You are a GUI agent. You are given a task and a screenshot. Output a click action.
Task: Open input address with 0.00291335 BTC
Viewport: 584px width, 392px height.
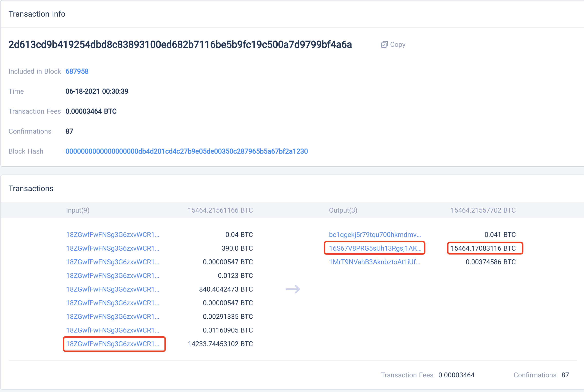coord(112,316)
